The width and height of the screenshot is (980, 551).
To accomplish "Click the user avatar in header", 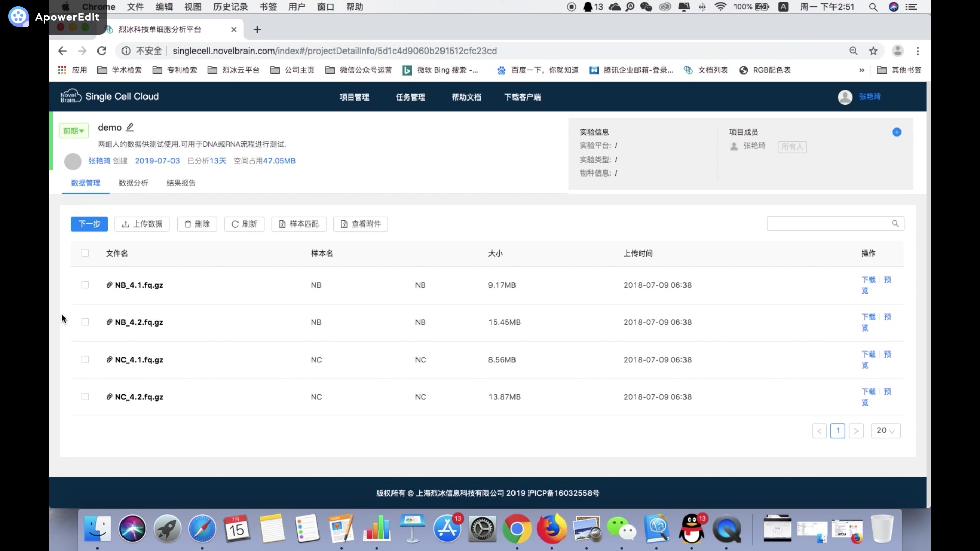I will point(845,97).
